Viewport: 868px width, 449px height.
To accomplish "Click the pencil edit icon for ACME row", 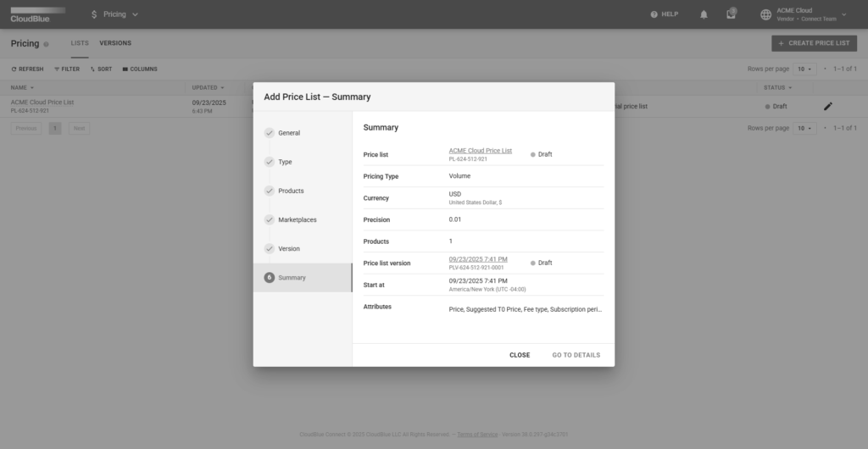I will [x=828, y=106].
